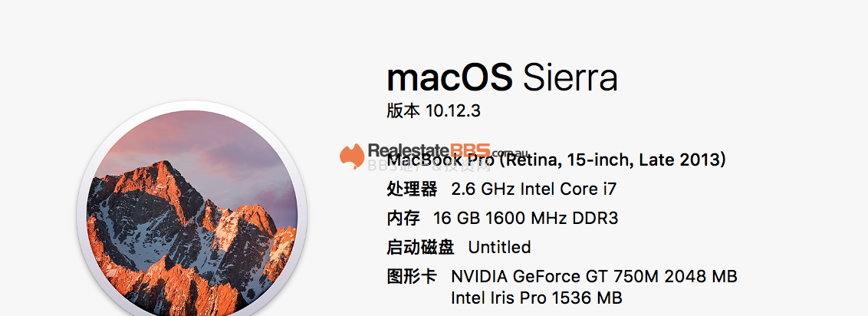868x316 pixels.
Task: Click the "Sierra" word in title
Action: (x=570, y=77)
